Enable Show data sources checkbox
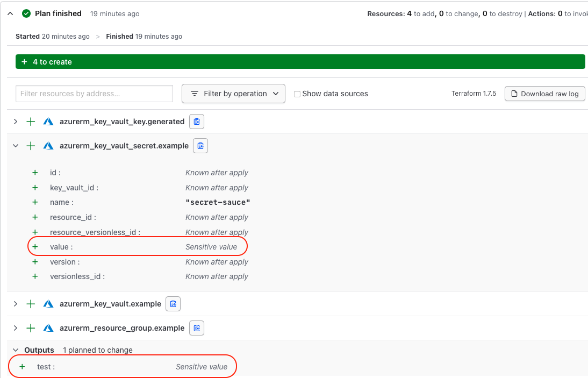 click(x=297, y=94)
